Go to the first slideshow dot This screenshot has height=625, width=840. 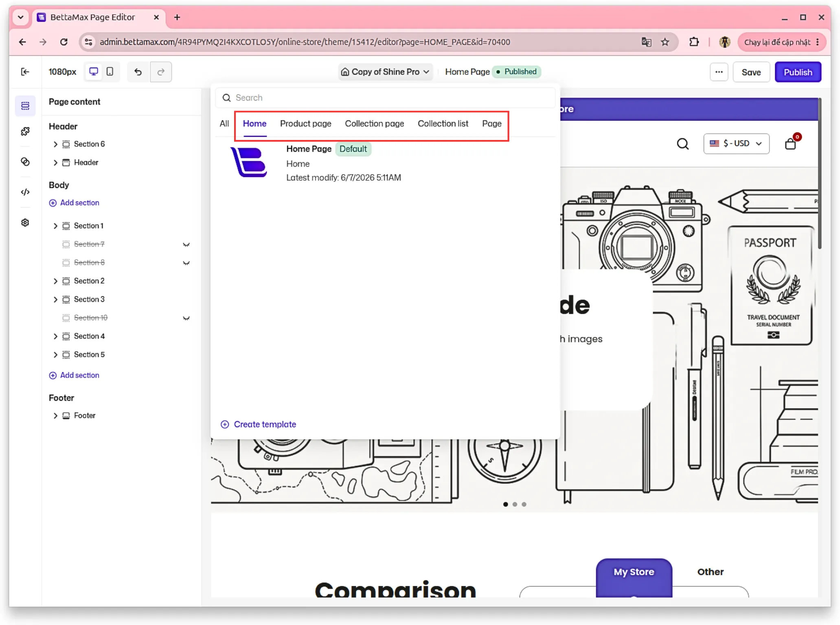tap(505, 505)
